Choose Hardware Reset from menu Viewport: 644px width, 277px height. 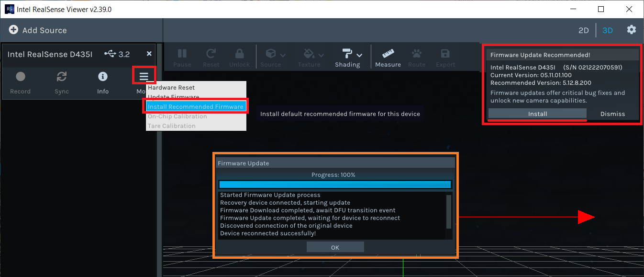click(171, 88)
